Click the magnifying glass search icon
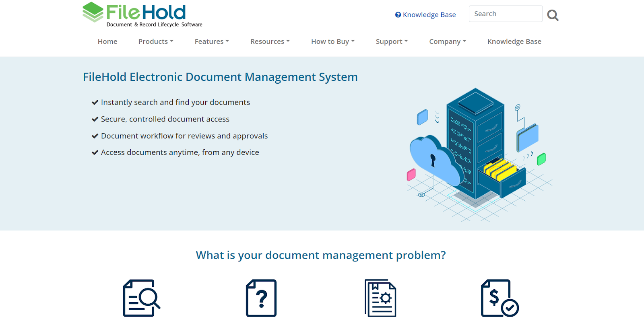The width and height of the screenshot is (644, 319). point(553,15)
